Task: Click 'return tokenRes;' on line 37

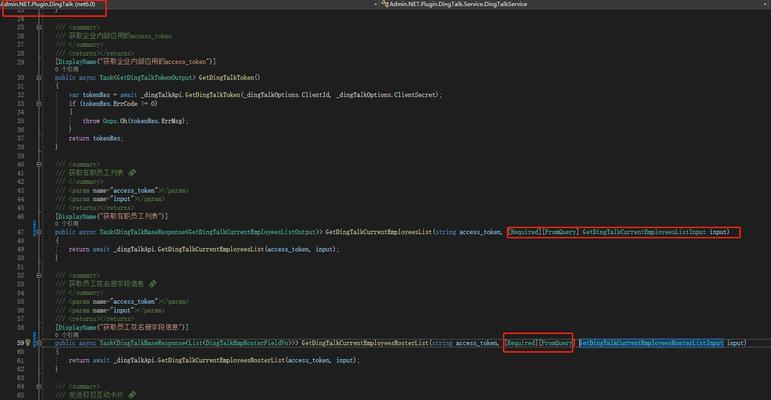Action: tap(96, 138)
